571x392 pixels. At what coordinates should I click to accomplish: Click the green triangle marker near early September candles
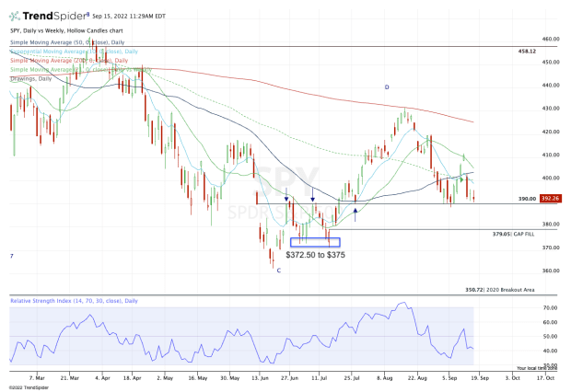click(x=461, y=179)
